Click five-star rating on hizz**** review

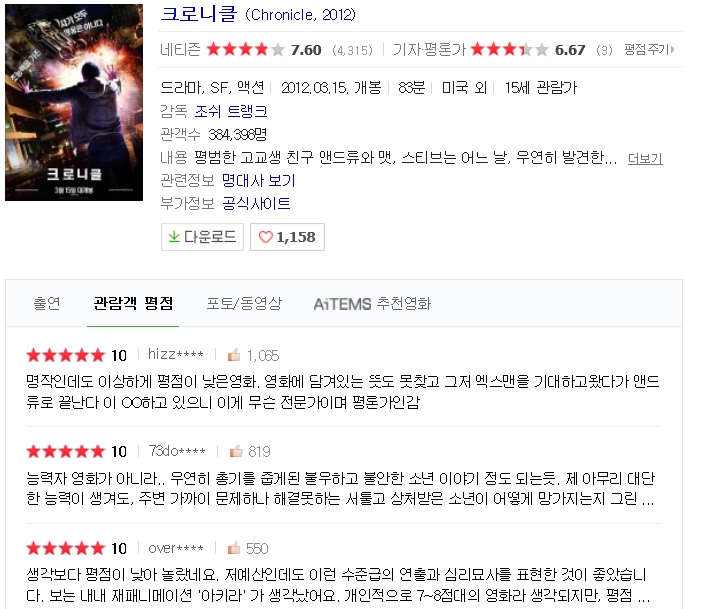click(66, 355)
